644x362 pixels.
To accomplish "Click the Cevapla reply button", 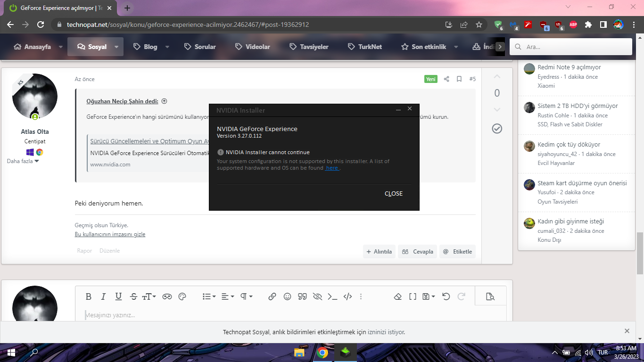I will click(418, 252).
